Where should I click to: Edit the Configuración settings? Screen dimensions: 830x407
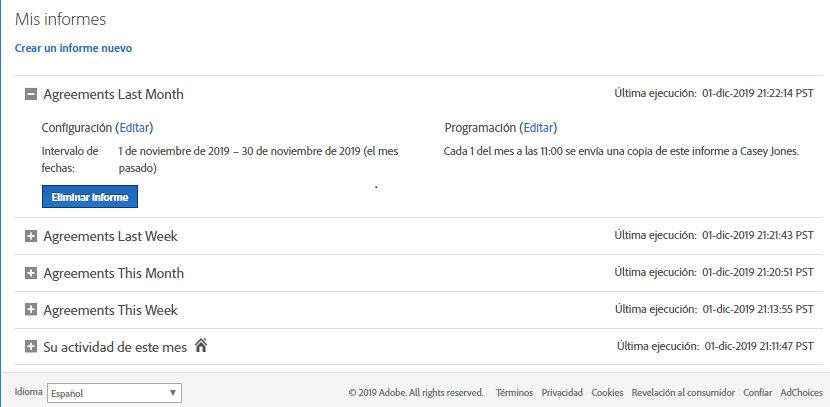point(136,128)
